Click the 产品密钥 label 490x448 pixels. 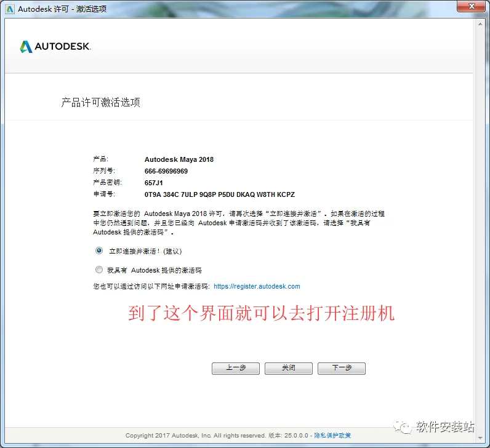point(107,182)
